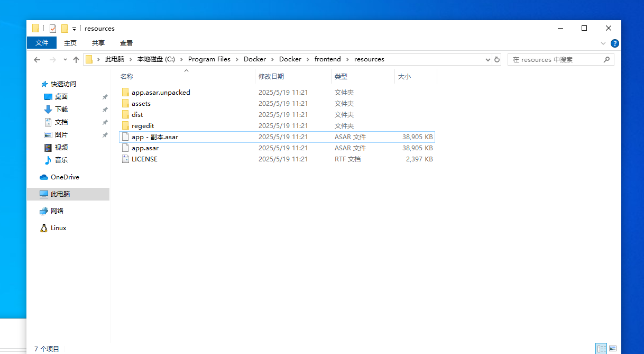Click the 2,397 KB size value
This screenshot has height=354, width=644.
419,159
